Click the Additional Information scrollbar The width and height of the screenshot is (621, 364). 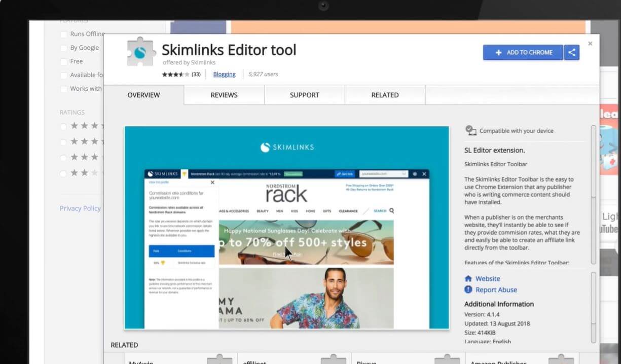coord(594,307)
